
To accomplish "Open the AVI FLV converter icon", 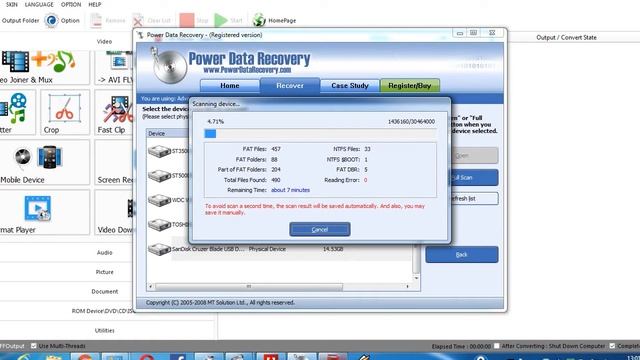I will [119, 62].
